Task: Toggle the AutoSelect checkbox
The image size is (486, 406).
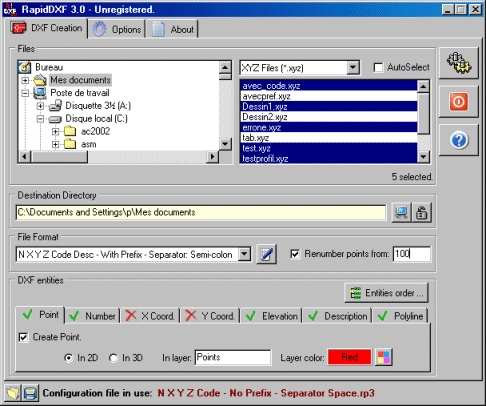Action: 378,68
